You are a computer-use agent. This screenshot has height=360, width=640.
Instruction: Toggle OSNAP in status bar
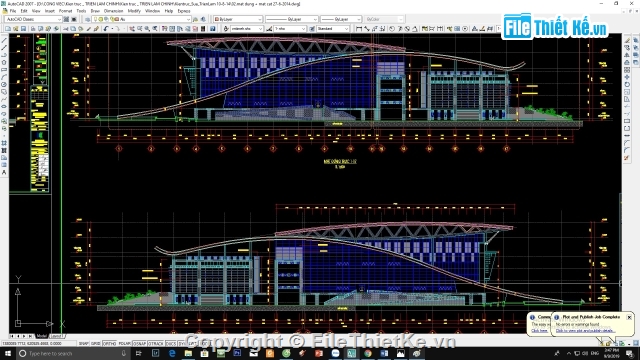(140, 344)
